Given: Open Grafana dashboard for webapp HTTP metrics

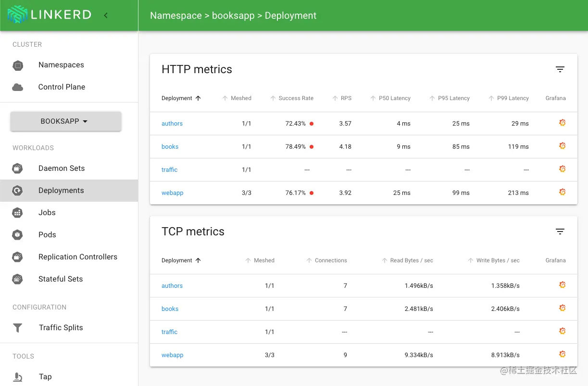Looking at the screenshot, I should pyautogui.click(x=562, y=192).
